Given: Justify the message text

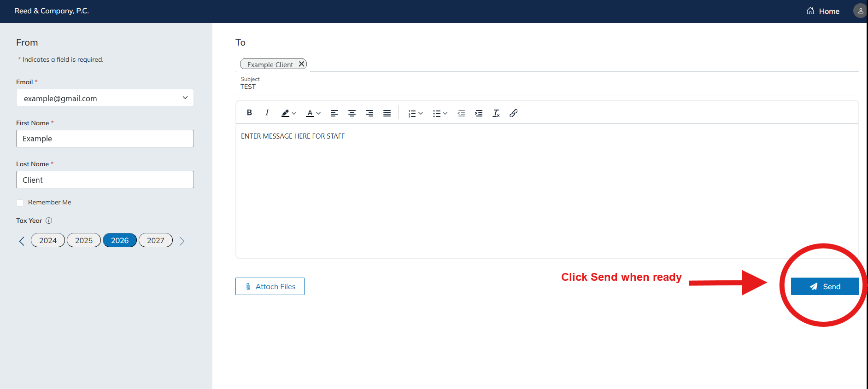Looking at the screenshot, I should click(x=387, y=113).
